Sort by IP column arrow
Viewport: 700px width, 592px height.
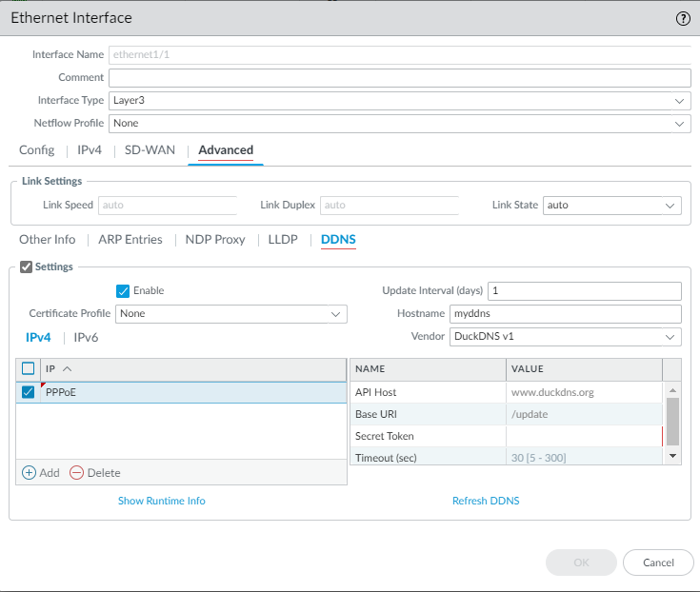[68, 369]
